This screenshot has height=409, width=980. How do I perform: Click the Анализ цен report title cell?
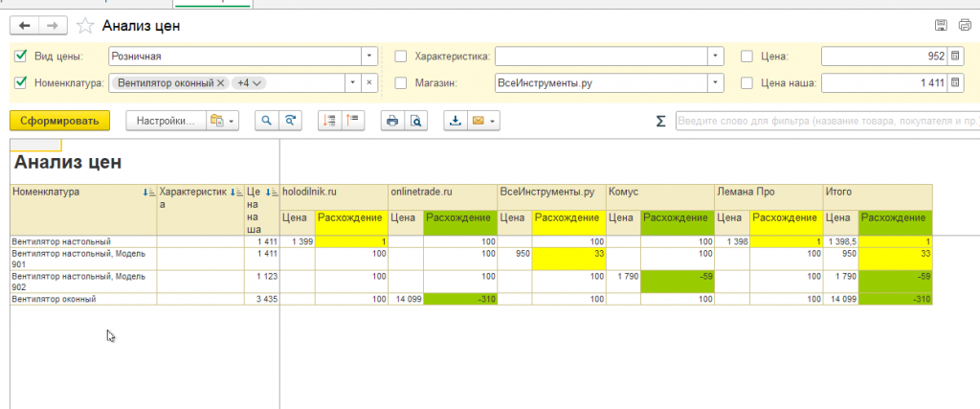coord(68,163)
